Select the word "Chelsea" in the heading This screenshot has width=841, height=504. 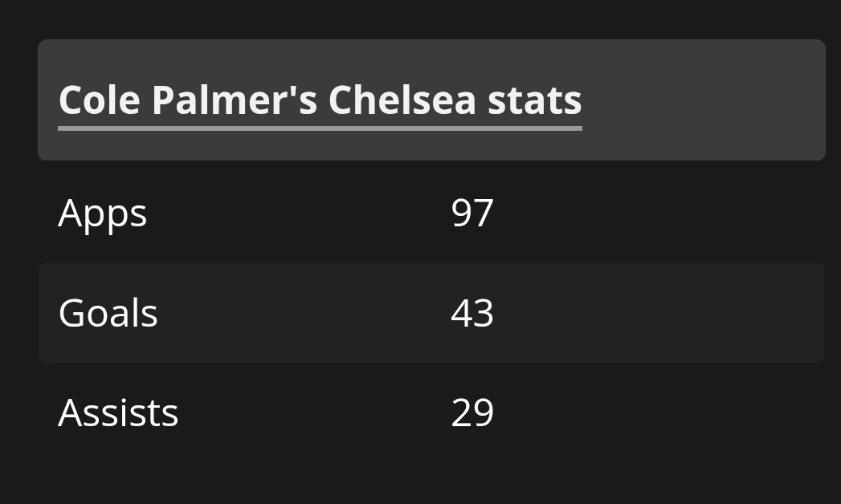pos(402,100)
